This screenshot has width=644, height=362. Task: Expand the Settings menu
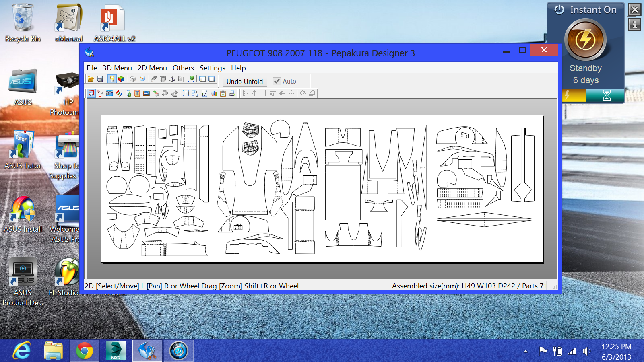212,68
